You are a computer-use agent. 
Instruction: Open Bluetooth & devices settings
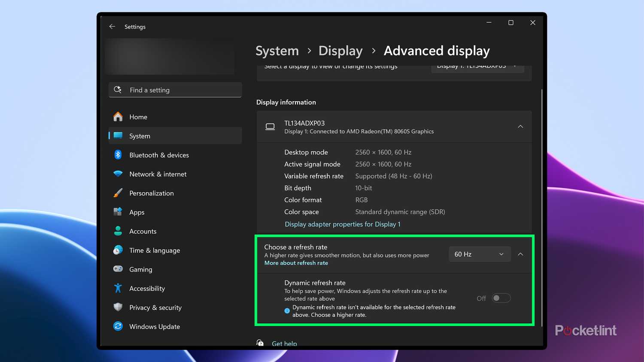pos(118,155)
